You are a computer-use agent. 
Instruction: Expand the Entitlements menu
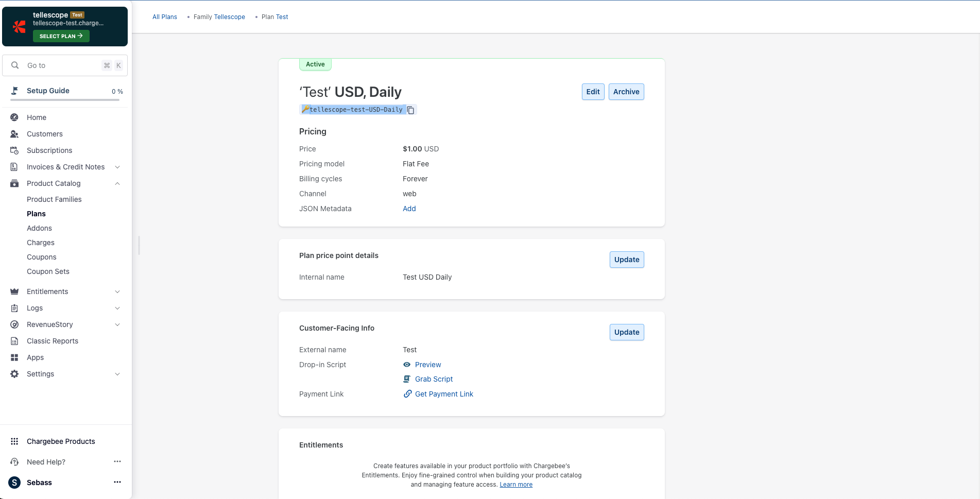coord(117,291)
